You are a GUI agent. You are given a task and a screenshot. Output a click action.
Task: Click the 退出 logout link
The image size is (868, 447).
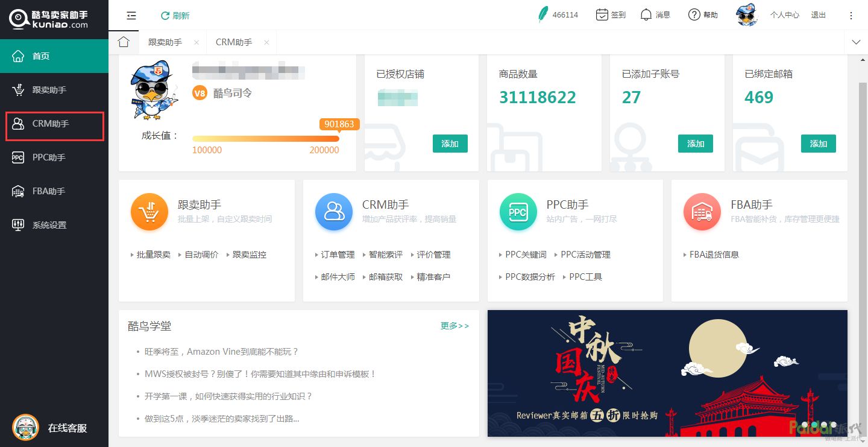pos(819,15)
